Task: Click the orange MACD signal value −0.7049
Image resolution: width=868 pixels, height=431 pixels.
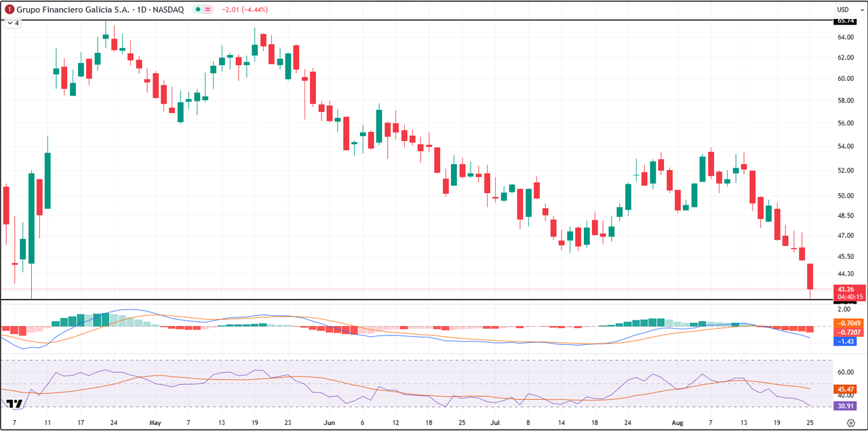Action: click(850, 323)
